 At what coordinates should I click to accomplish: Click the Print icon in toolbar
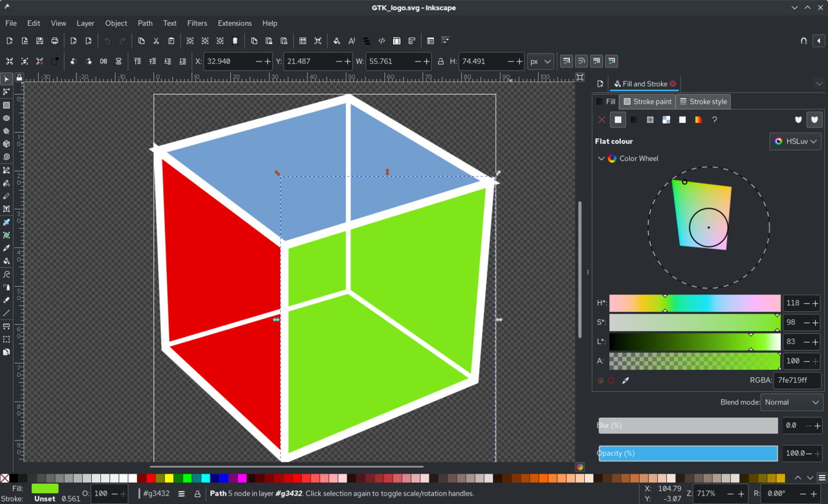[55, 41]
